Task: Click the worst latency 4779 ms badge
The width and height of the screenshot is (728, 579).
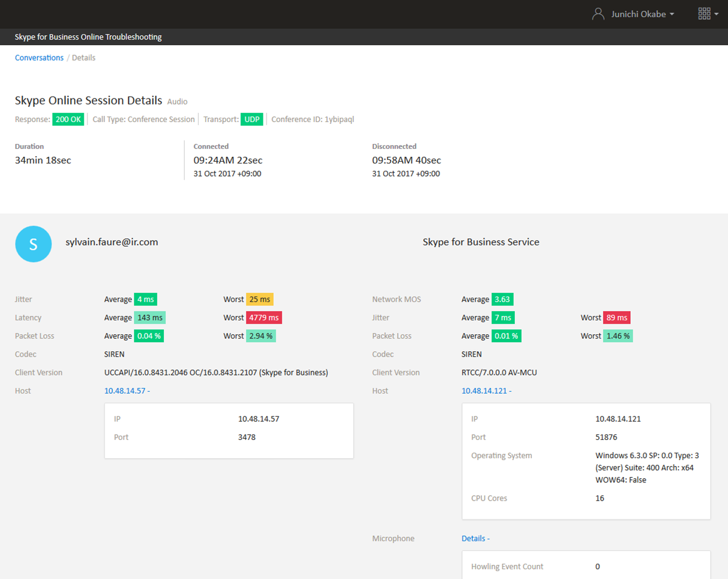Action: (x=264, y=318)
